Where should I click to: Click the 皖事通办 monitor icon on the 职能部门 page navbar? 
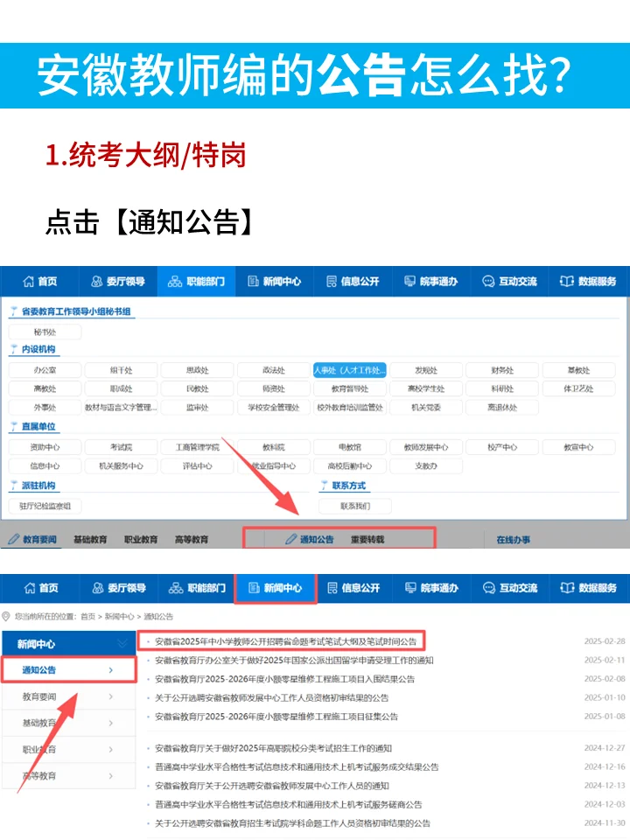click(x=409, y=281)
